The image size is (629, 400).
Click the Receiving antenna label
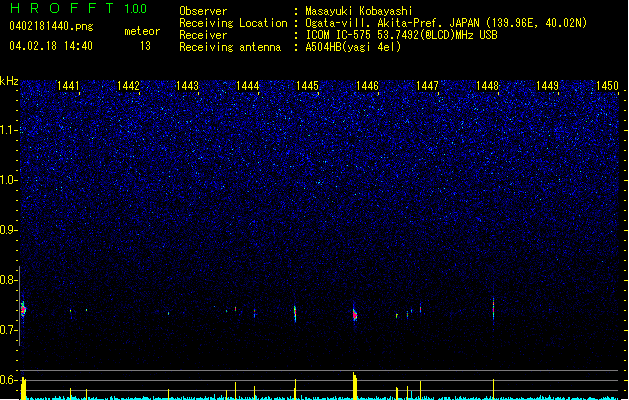click(x=230, y=47)
